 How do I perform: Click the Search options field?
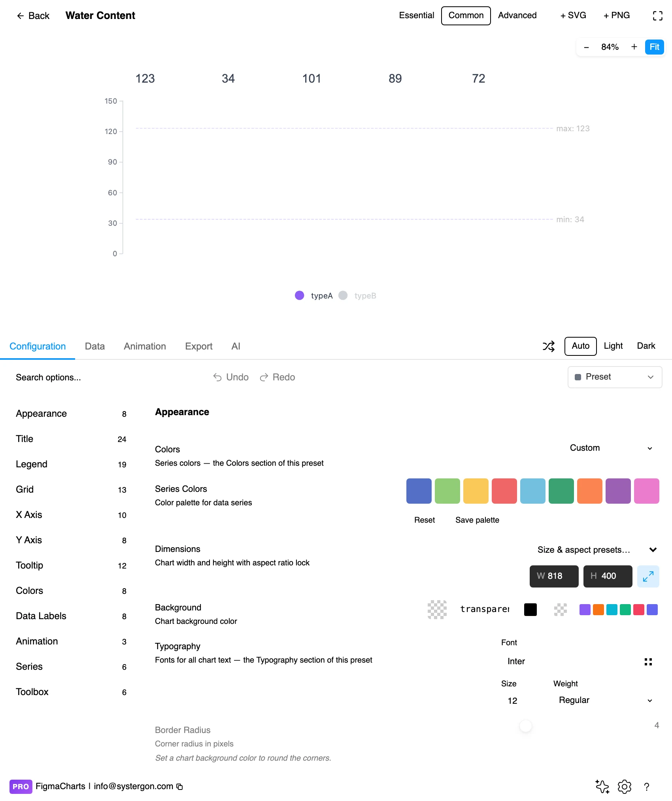coord(107,377)
